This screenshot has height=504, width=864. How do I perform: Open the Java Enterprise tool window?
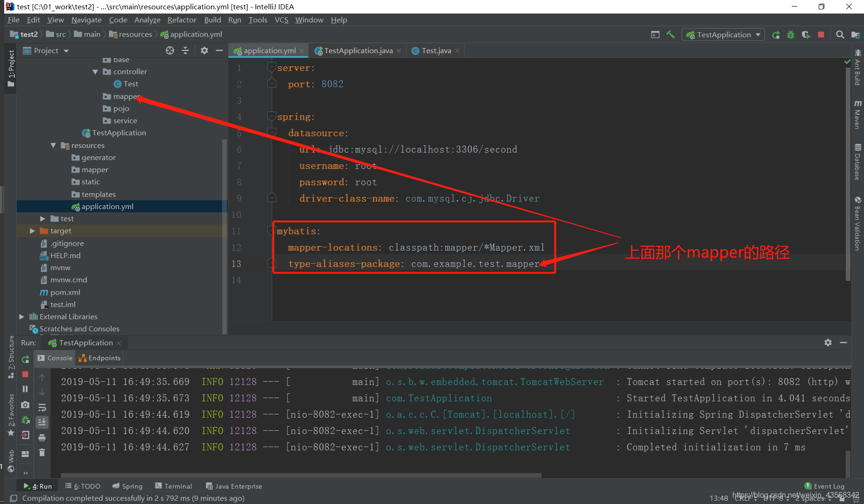point(234,486)
